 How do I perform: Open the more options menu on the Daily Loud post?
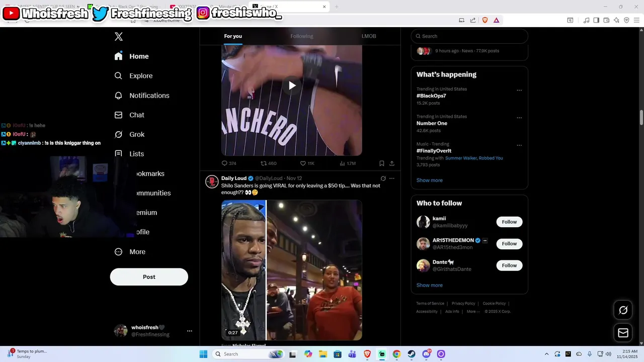click(392, 178)
